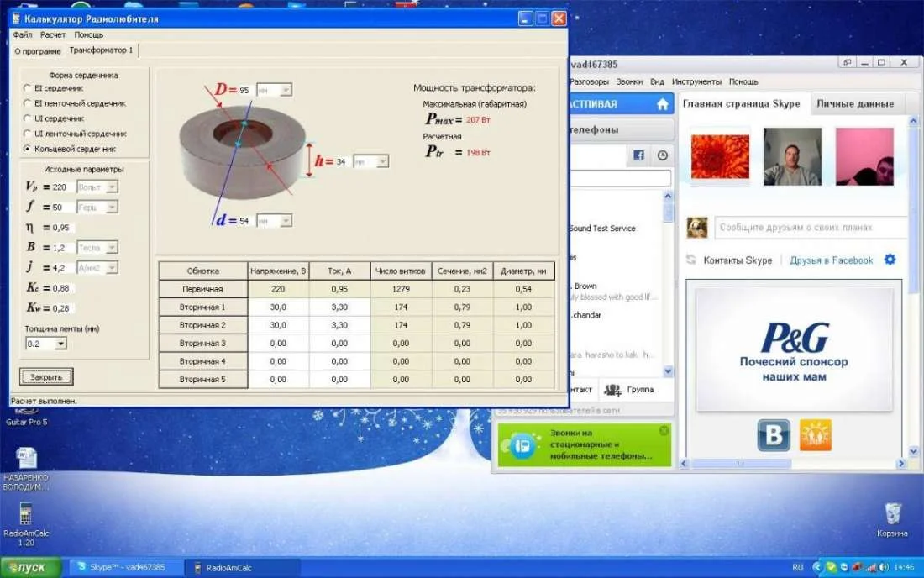
Task: Click the Vp value field 220
Action: click(x=62, y=187)
